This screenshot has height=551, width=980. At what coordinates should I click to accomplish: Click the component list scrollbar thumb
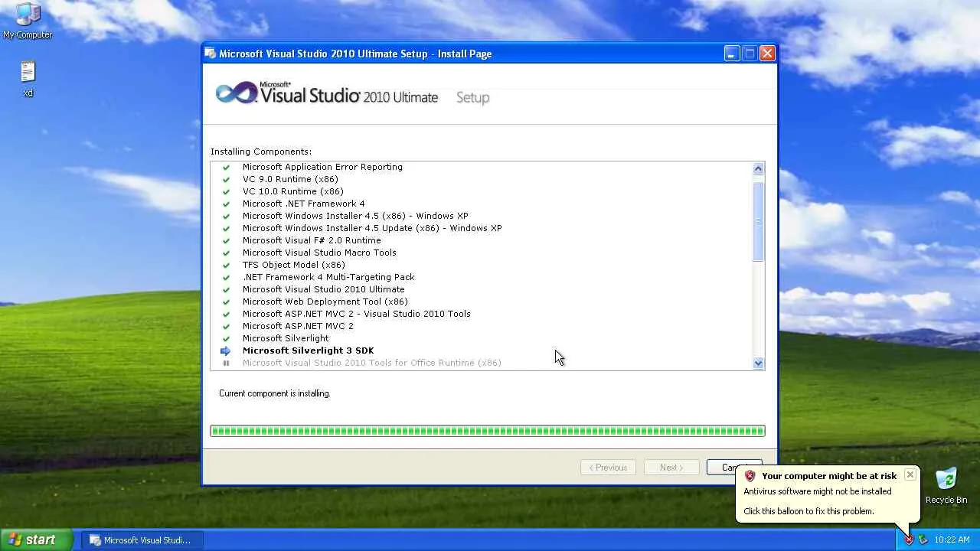758,222
